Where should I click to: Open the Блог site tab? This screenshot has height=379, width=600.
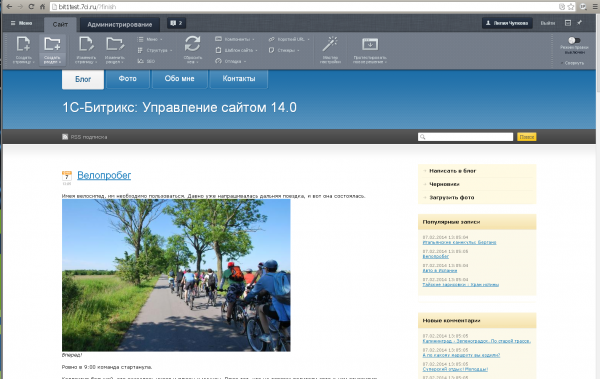pos(83,79)
